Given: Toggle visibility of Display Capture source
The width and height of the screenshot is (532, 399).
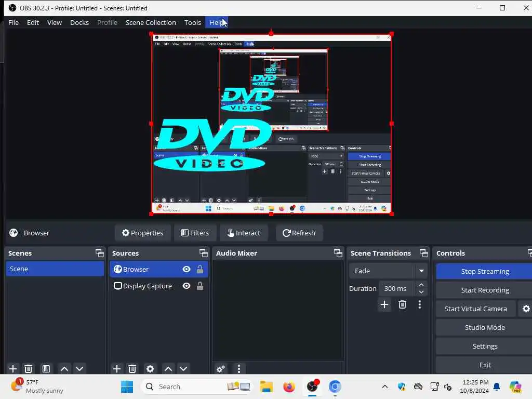Looking at the screenshot, I should coord(187,286).
